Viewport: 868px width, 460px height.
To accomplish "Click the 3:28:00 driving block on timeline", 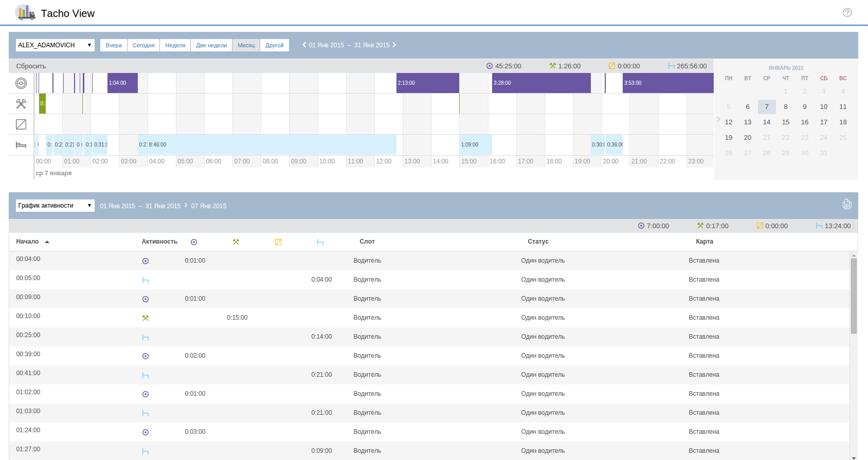I will pos(541,83).
